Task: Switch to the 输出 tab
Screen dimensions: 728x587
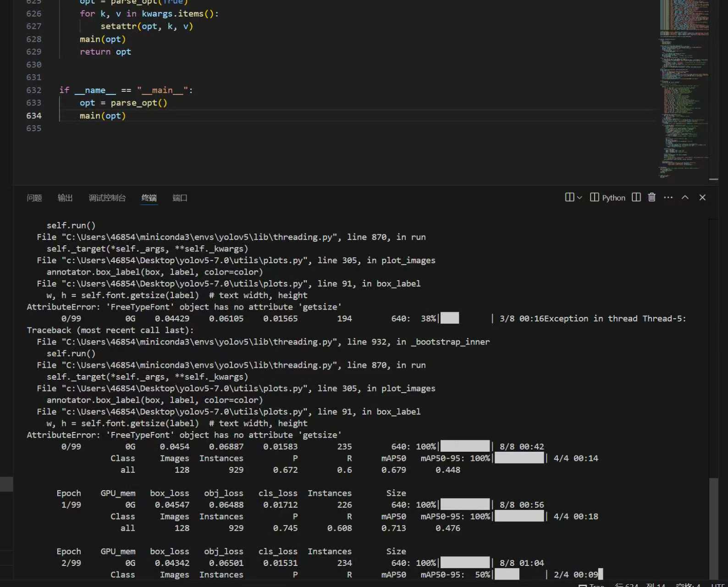Action: (65, 198)
